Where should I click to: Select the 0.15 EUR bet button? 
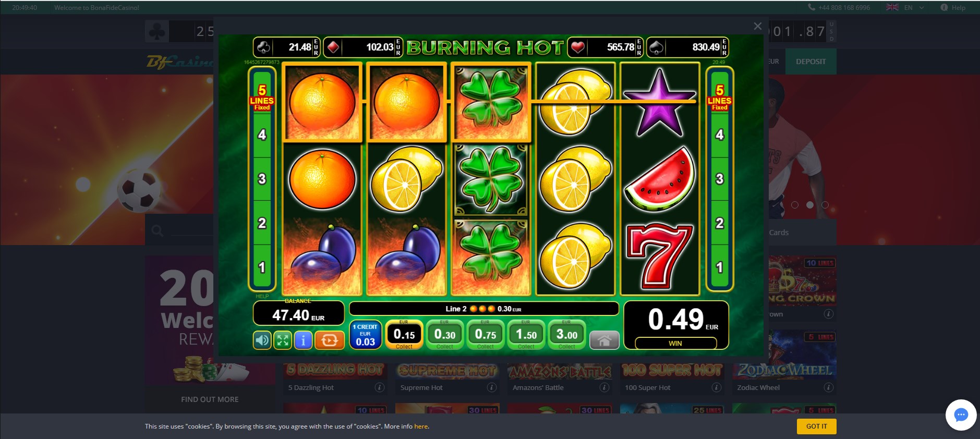(x=404, y=334)
